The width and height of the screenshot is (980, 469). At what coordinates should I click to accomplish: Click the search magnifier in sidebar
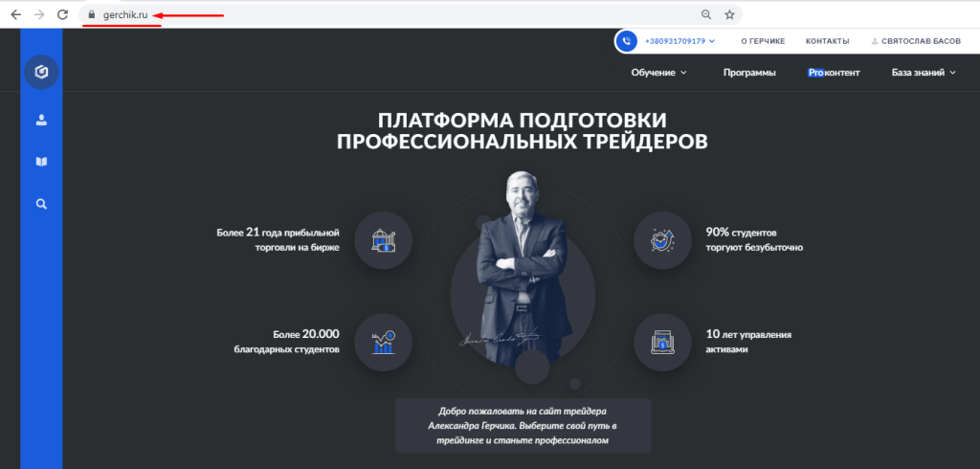coord(41,204)
